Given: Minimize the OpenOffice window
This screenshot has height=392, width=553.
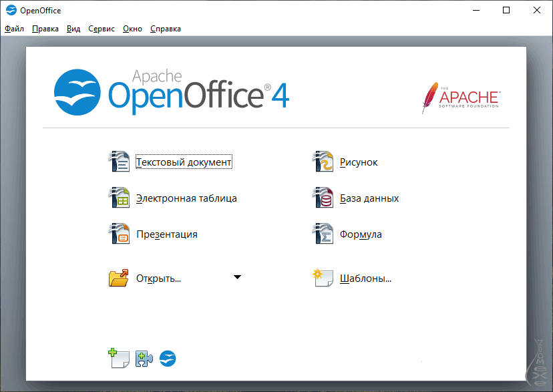Looking at the screenshot, I should [476, 10].
